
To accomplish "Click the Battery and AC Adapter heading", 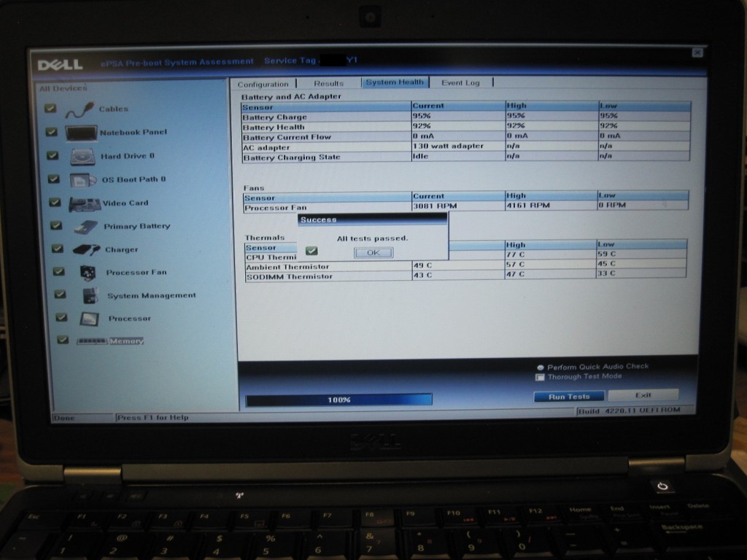I will [291, 97].
